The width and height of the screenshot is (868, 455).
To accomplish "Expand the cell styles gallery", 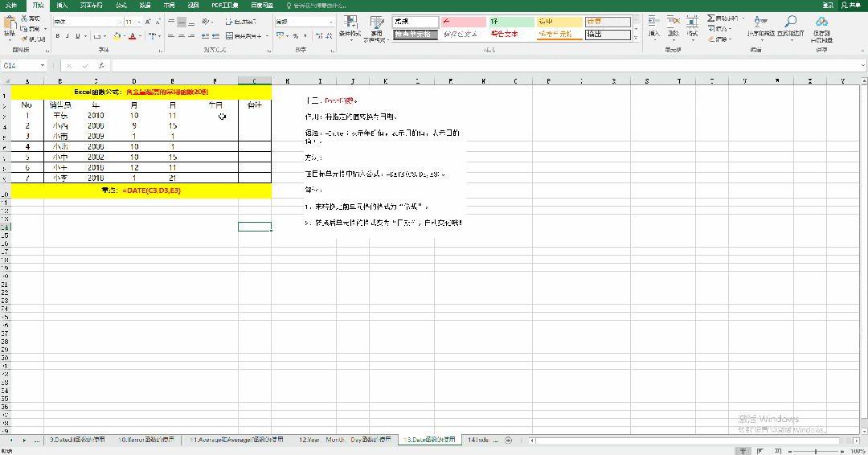I will pyautogui.click(x=636, y=38).
